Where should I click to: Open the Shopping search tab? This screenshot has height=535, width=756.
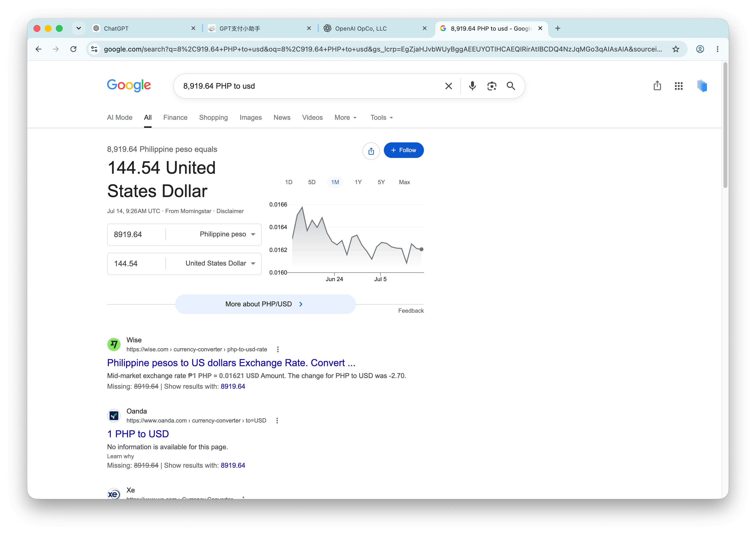coord(214,118)
